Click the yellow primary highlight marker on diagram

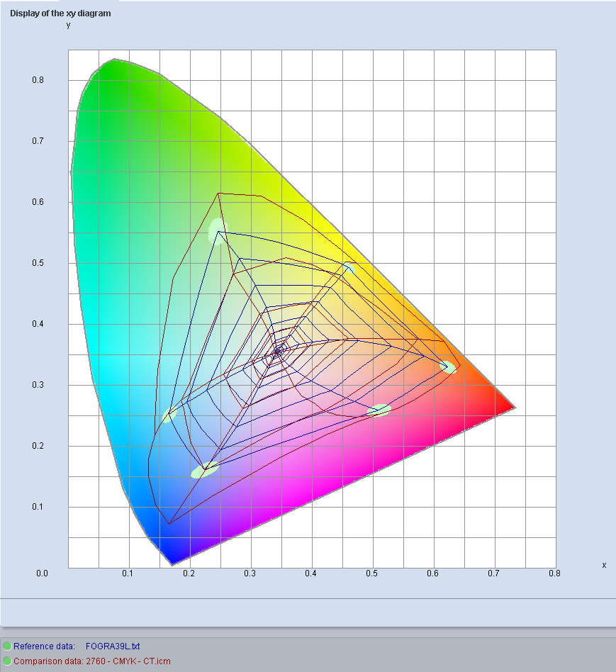349,268
